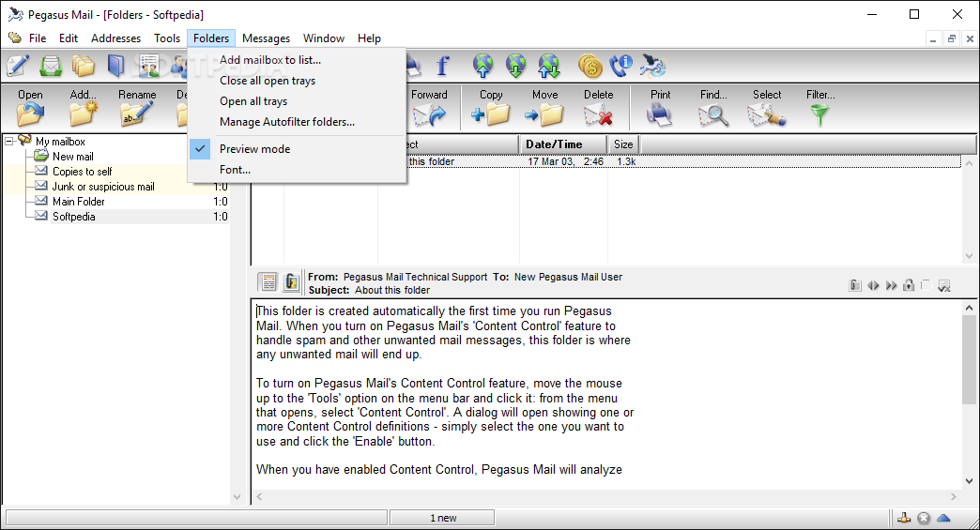
Task: Select Junk or suspicious mail folder
Action: (x=103, y=187)
